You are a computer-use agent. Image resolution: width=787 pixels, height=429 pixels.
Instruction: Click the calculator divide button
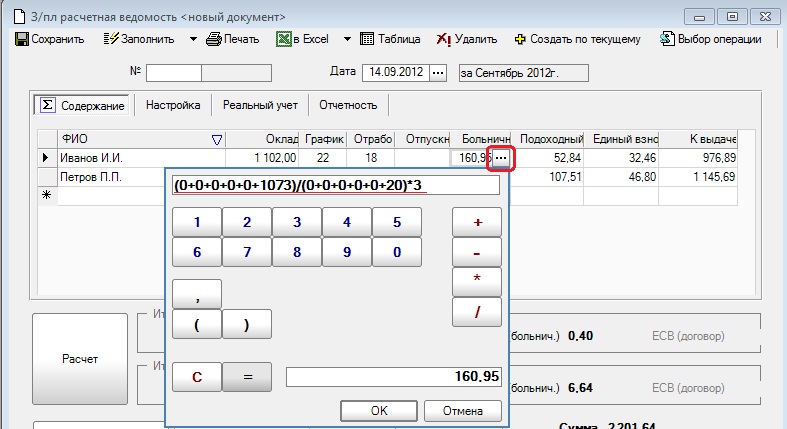coord(477,312)
